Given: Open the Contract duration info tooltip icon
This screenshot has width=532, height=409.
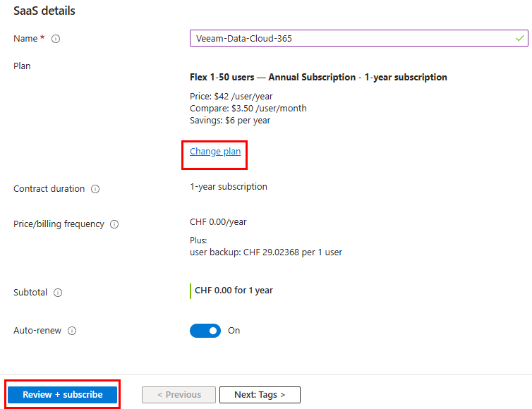Looking at the screenshot, I should point(95,189).
